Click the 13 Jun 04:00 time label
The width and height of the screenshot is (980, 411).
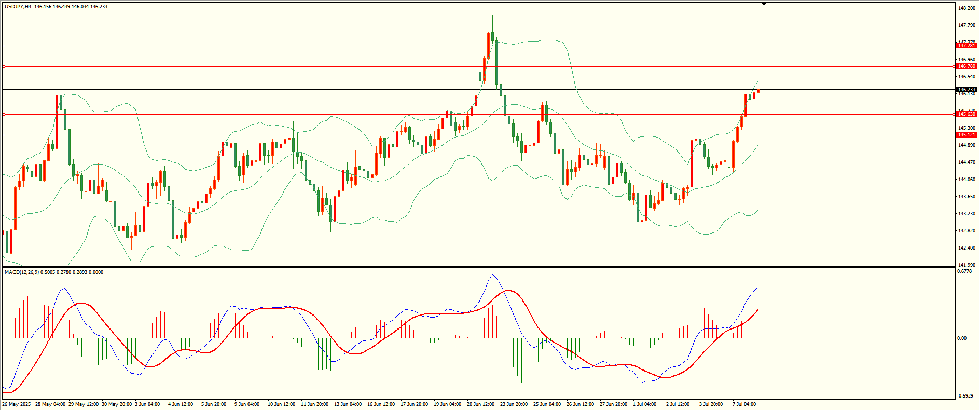point(348,404)
